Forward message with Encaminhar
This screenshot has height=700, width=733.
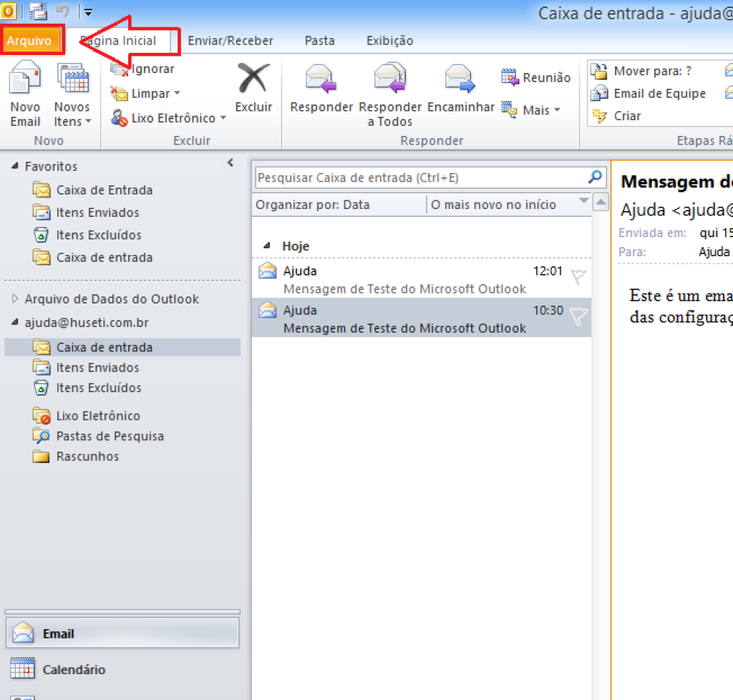click(460, 88)
